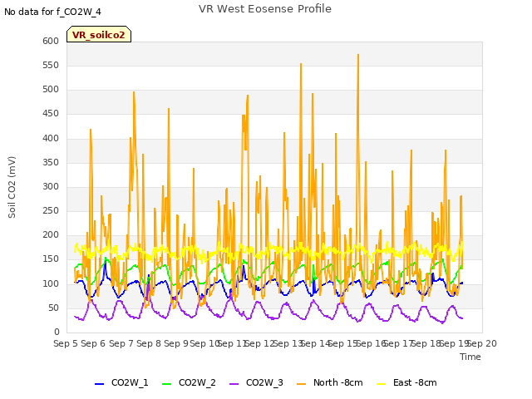Click the 300 y-axis tick label

(x=51, y=186)
